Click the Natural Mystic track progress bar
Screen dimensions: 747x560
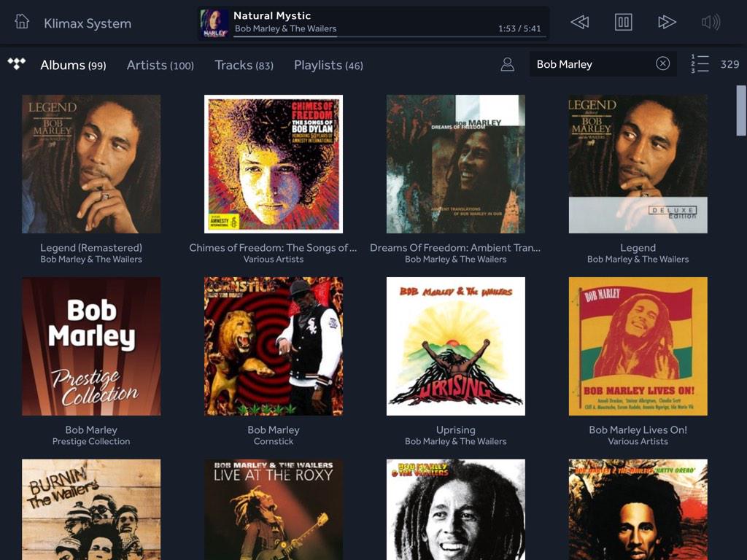coord(388,36)
